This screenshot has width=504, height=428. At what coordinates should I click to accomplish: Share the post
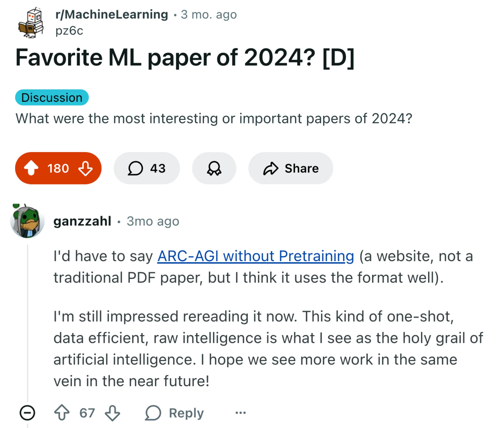[x=290, y=168]
